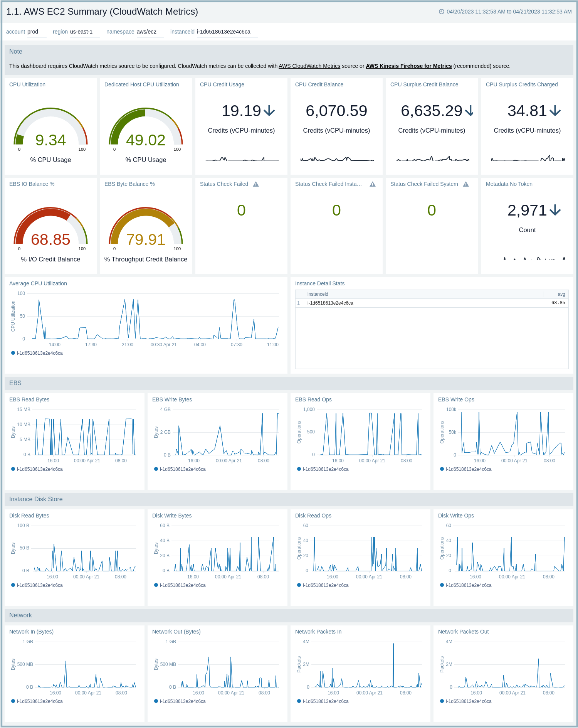Viewport: 578px width, 728px height.
Task: Click the Status Check Failed Instance warning icon
Action: (x=373, y=184)
